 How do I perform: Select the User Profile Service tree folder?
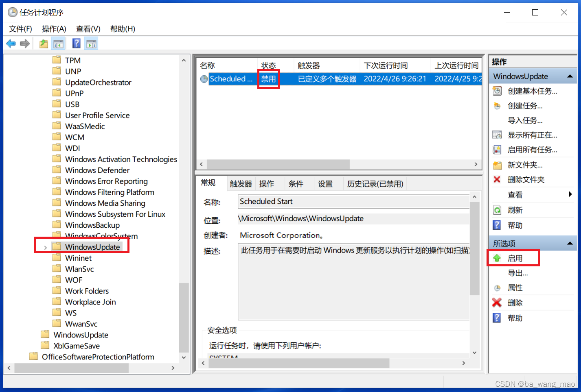coord(97,115)
